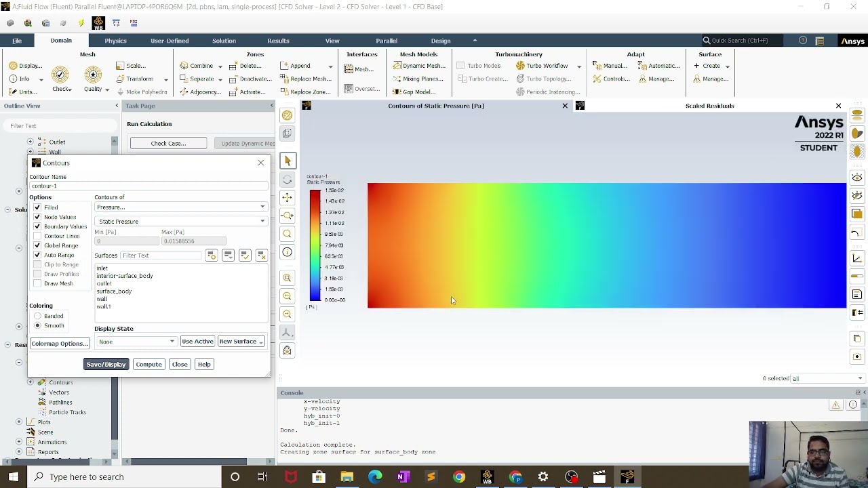Image resolution: width=868 pixels, height=488 pixels.
Task: Switch to Physics ribbon tab
Action: pos(115,41)
